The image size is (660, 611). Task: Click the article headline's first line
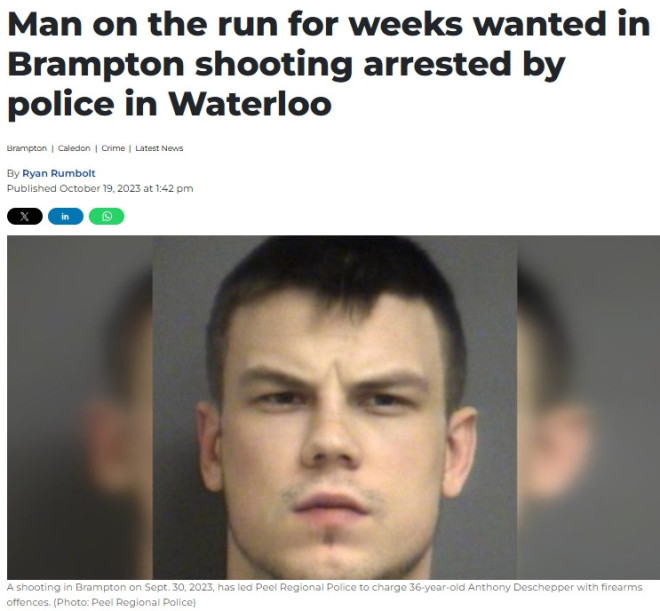(329, 24)
